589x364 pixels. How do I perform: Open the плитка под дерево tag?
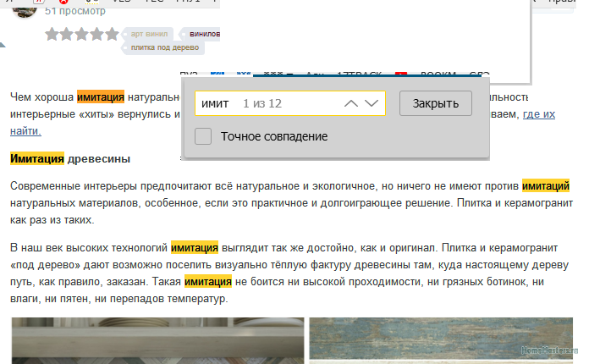point(163,47)
